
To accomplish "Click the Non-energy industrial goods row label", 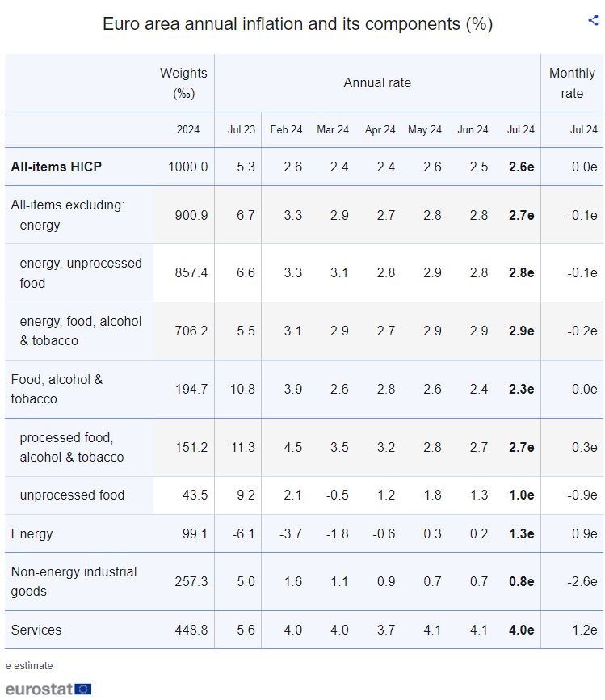I will 74,581.
